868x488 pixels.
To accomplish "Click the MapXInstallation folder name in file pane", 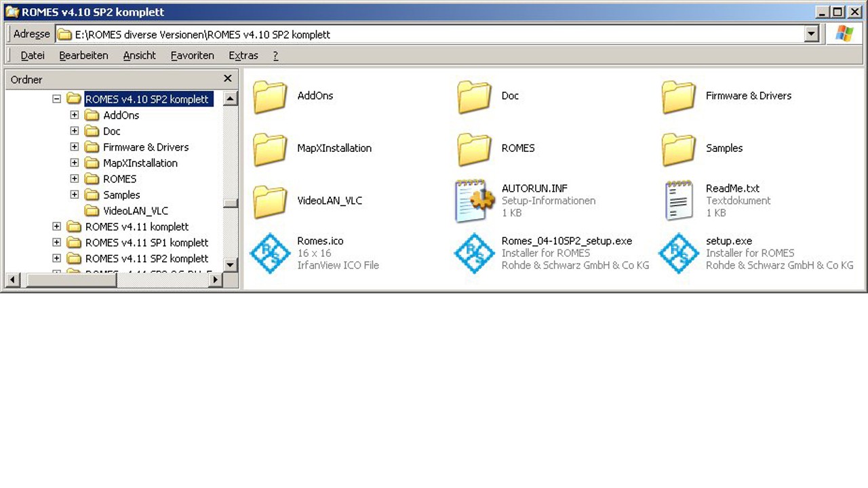I will [x=334, y=148].
